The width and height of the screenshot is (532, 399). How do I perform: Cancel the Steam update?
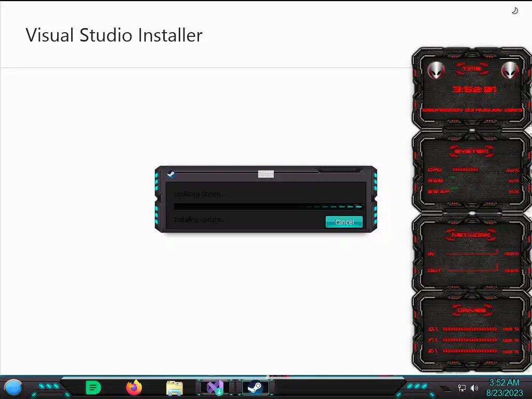[x=344, y=222]
